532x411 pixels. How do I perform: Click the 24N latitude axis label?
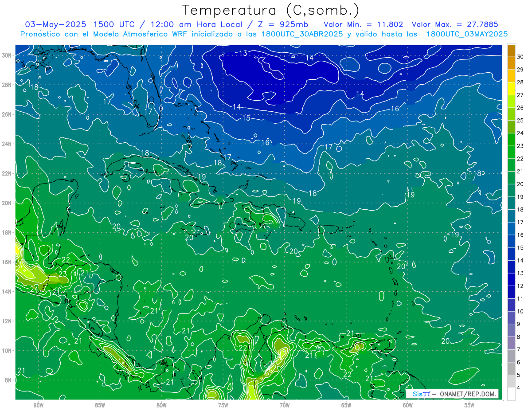click(x=7, y=144)
